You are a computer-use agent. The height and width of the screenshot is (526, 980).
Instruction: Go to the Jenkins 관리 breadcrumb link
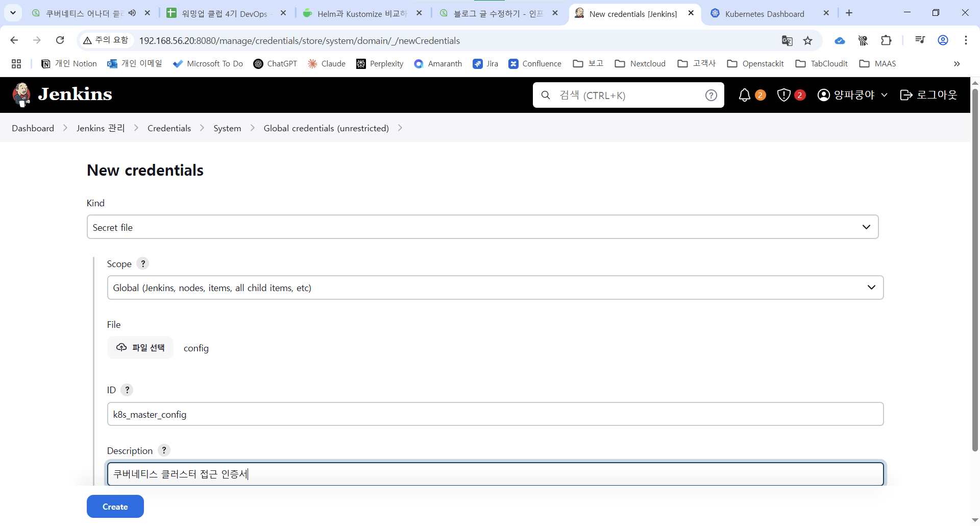pyautogui.click(x=101, y=128)
